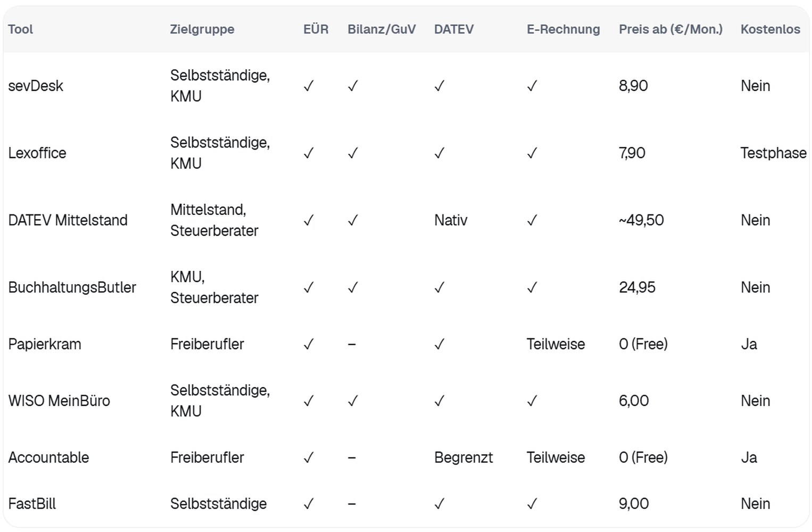
Task: Click the Kostenlos column header
Action: point(770,29)
